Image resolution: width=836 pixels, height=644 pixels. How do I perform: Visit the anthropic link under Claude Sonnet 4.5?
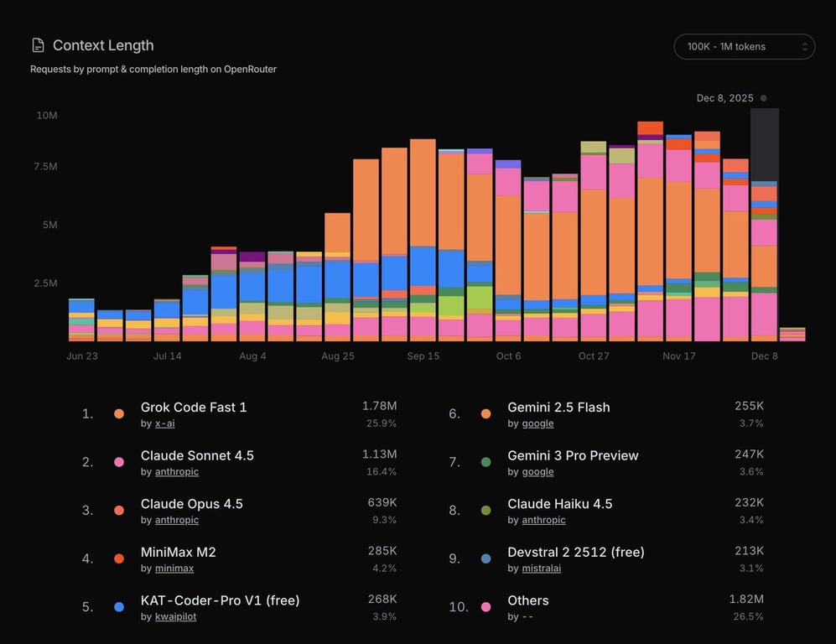[x=177, y=472]
